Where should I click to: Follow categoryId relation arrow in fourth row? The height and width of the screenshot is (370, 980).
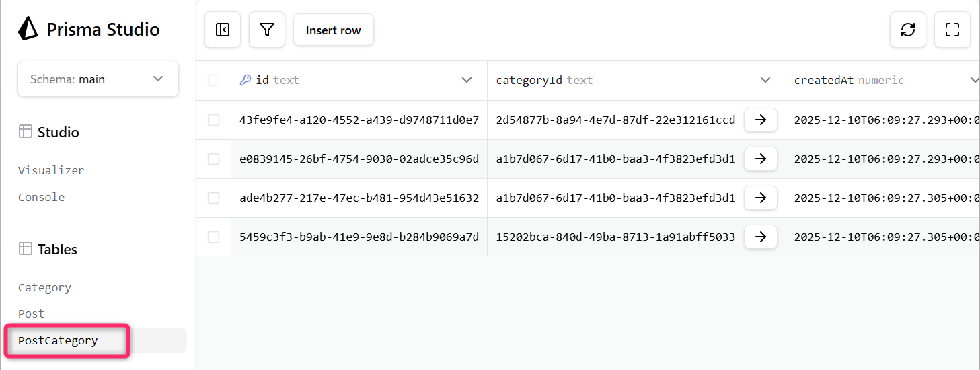[x=761, y=237]
